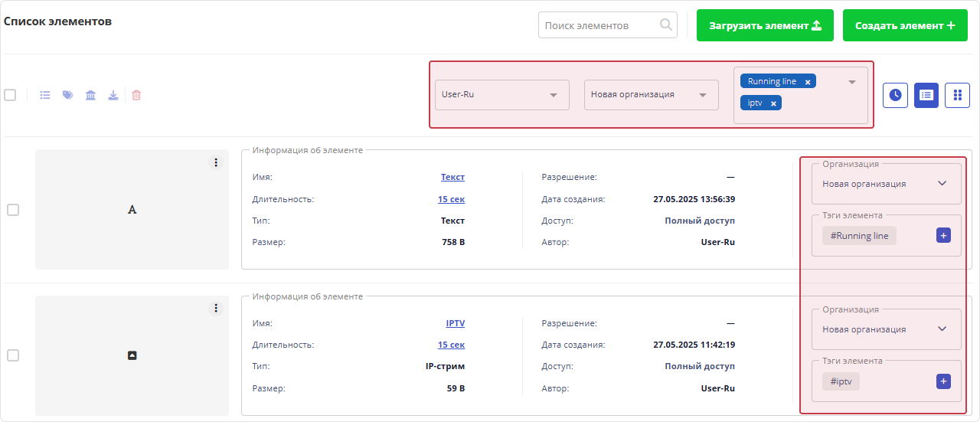Screen dimensions: 980x422
Task: Click the tags icon in bulk actions toolbar
Action: pos(68,96)
